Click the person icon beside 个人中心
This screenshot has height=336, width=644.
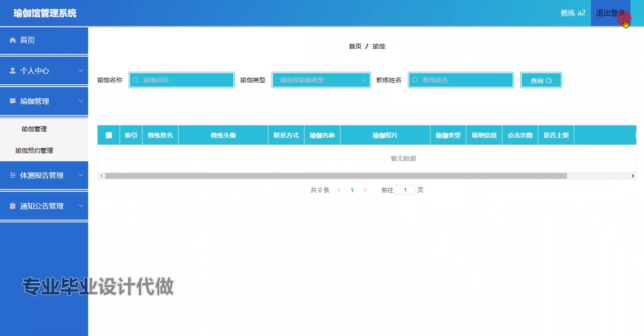(13, 71)
